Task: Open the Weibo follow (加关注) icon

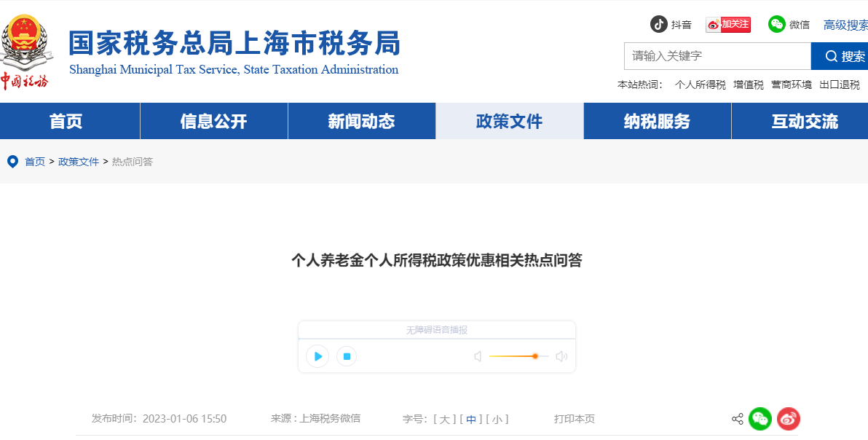Action: (727, 24)
